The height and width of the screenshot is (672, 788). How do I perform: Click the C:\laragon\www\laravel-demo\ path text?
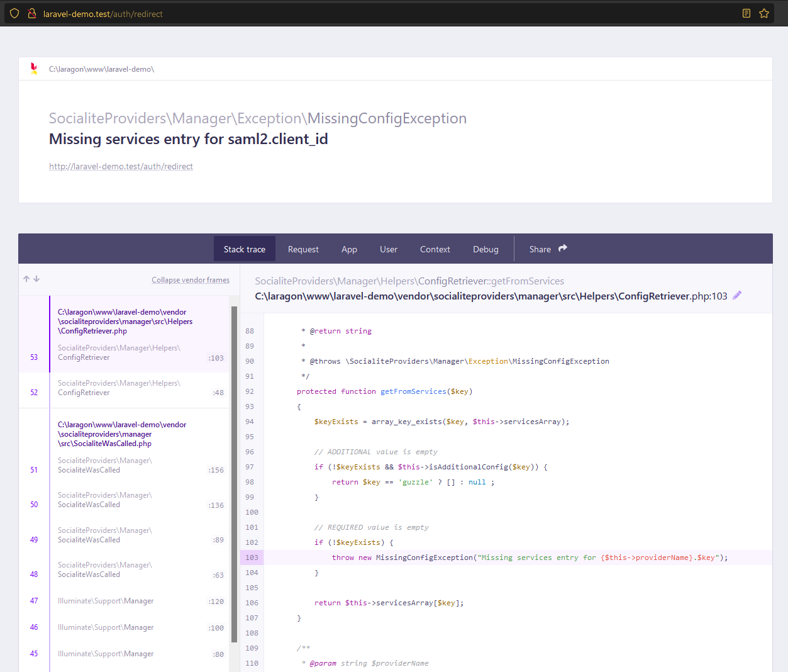point(101,69)
